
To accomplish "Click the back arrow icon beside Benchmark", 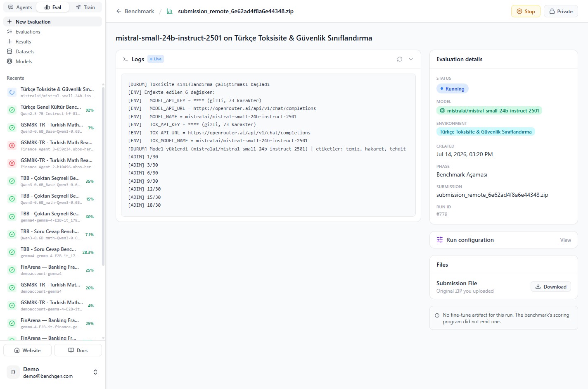I will pos(119,11).
